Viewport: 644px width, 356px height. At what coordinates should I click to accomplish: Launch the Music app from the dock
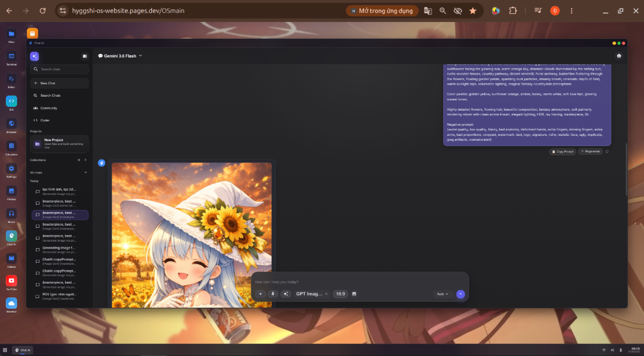tap(11, 213)
